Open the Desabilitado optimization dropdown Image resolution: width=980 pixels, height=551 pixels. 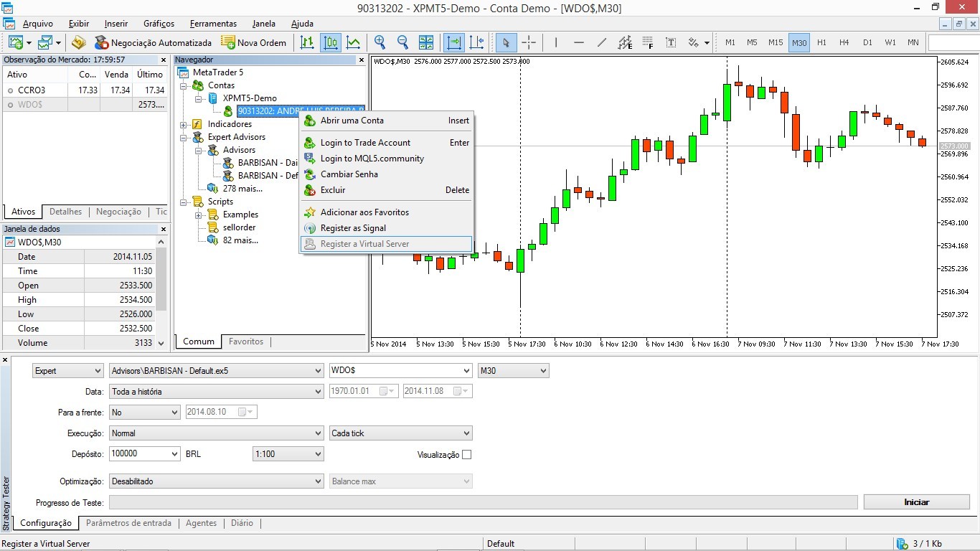[217, 481]
